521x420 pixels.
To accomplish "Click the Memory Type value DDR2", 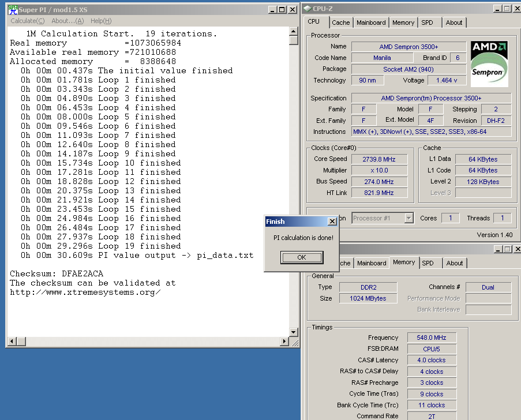I will tap(368, 287).
